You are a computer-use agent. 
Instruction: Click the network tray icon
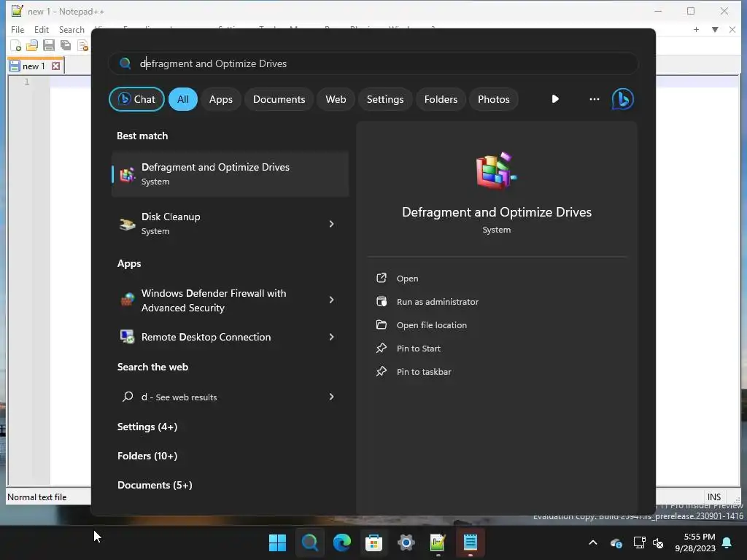coord(639,542)
